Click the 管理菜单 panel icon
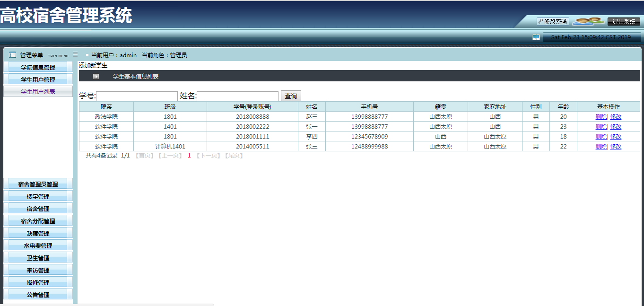 click(x=13, y=55)
